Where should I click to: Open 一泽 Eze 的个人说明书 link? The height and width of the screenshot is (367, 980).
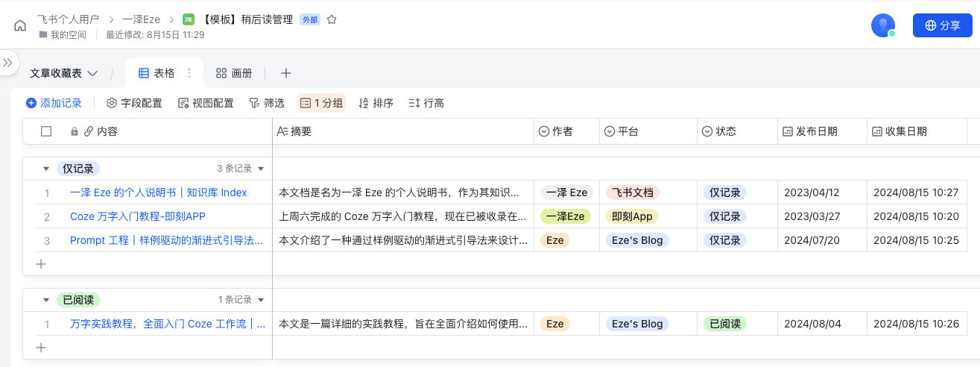[159, 192]
